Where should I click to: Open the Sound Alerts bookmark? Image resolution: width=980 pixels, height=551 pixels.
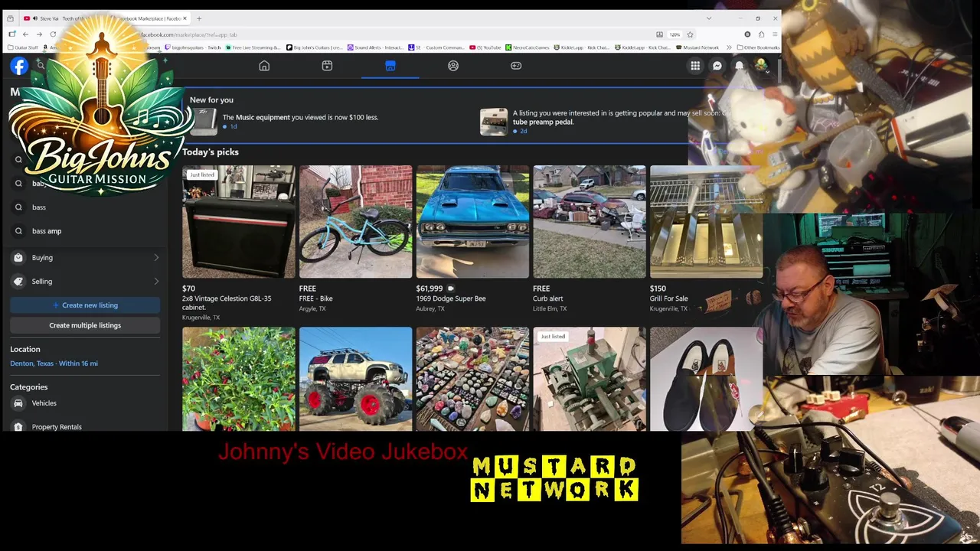coord(375,47)
